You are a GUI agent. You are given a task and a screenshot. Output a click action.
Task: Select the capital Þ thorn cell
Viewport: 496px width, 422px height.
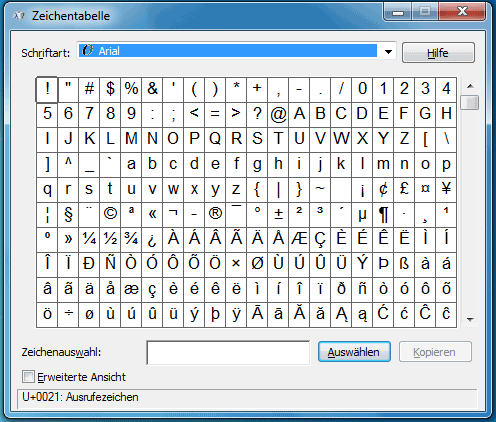[x=383, y=265]
